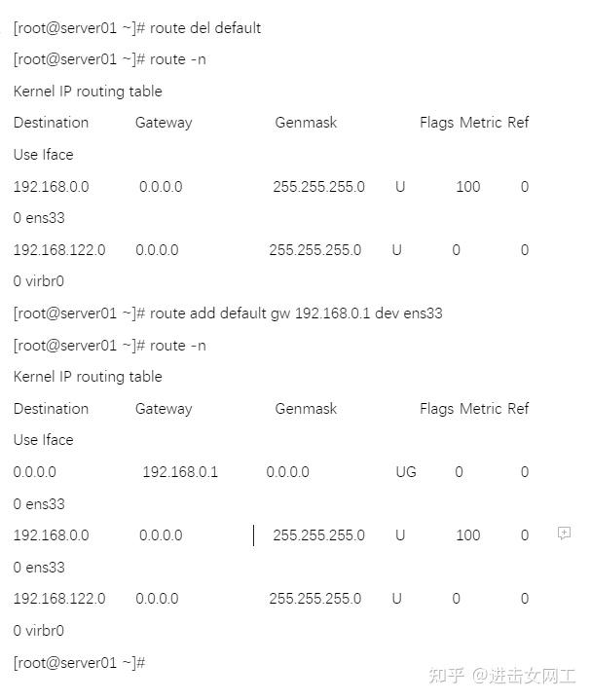Click the first 'Genmask' column header
The image size is (591, 700).
[x=306, y=123]
